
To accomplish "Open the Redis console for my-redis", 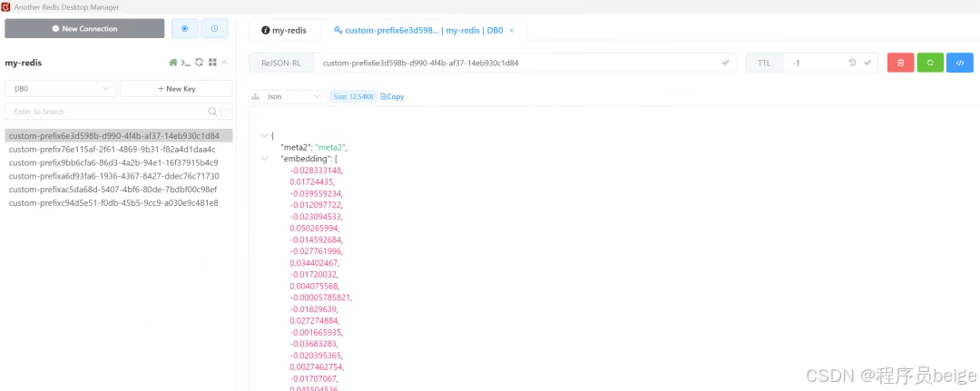I will tap(186, 63).
